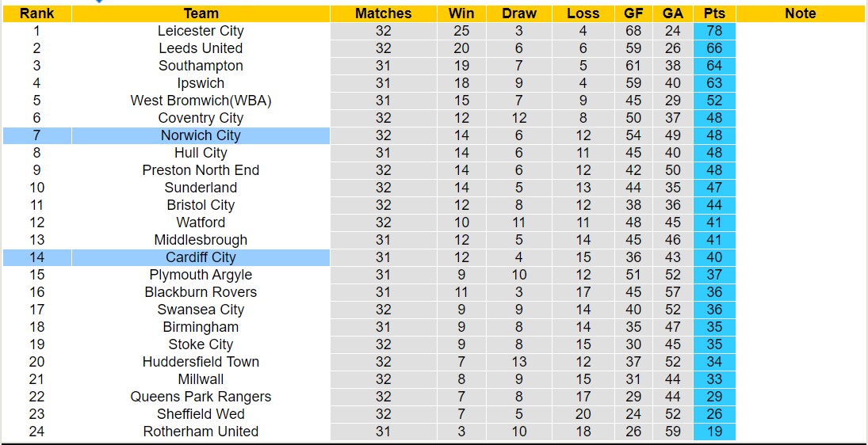
Task: Open the Leicester City team link
Action: pyautogui.click(x=201, y=31)
